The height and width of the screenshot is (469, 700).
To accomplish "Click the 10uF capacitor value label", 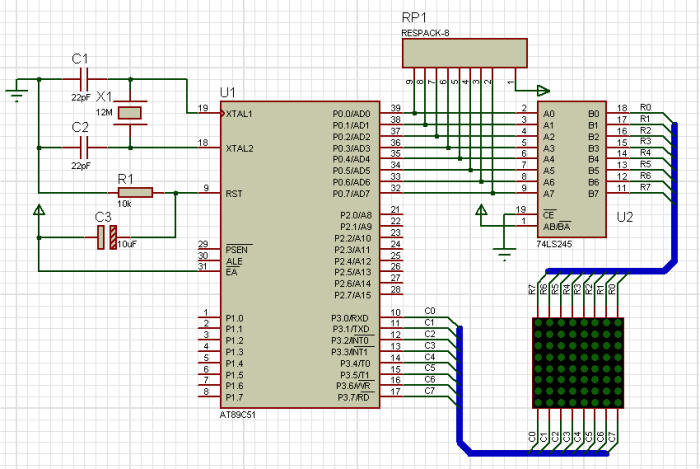I will [127, 244].
